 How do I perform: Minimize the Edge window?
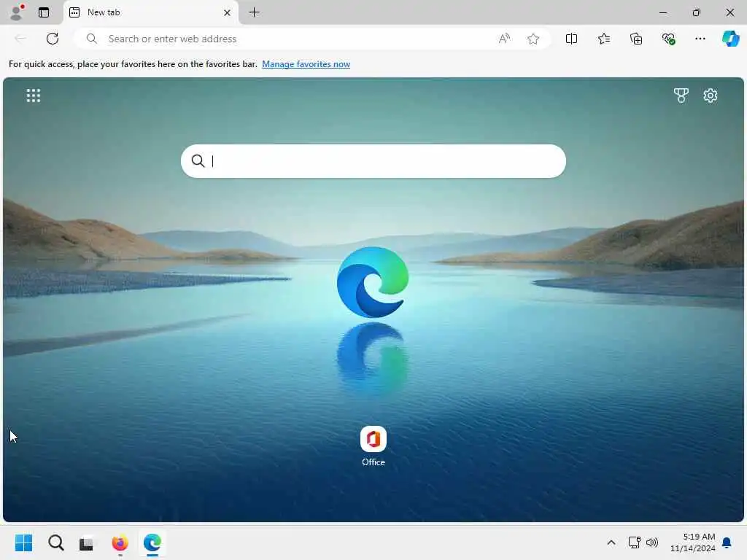click(662, 12)
